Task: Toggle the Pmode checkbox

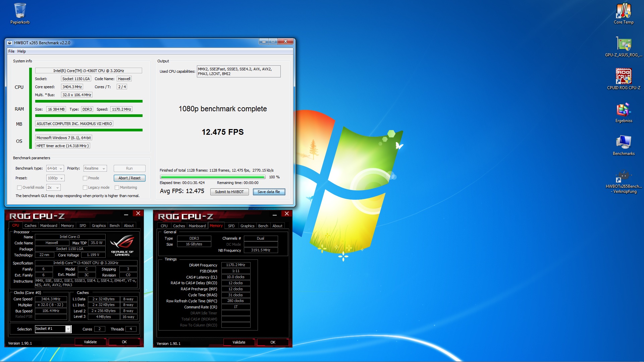Action: (x=85, y=178)
